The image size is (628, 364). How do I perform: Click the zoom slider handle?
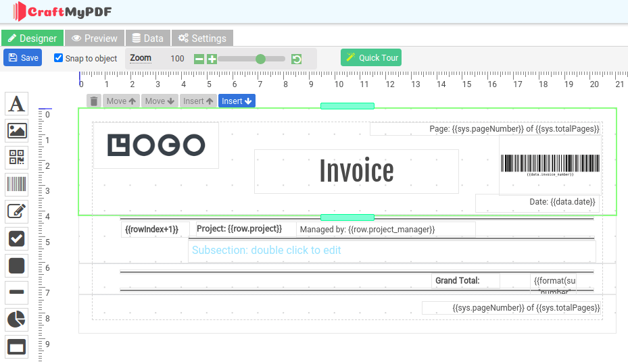pyautogui.click(x=260, y=59)
